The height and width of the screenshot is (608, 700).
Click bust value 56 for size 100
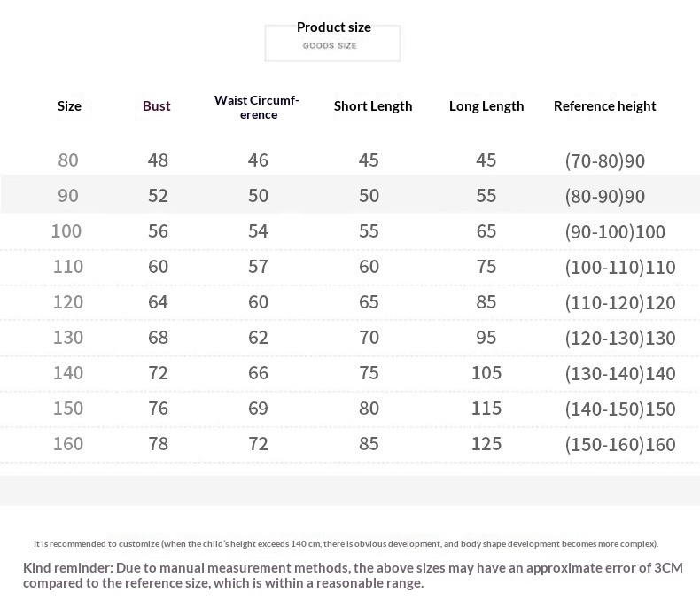coord(158,231)
